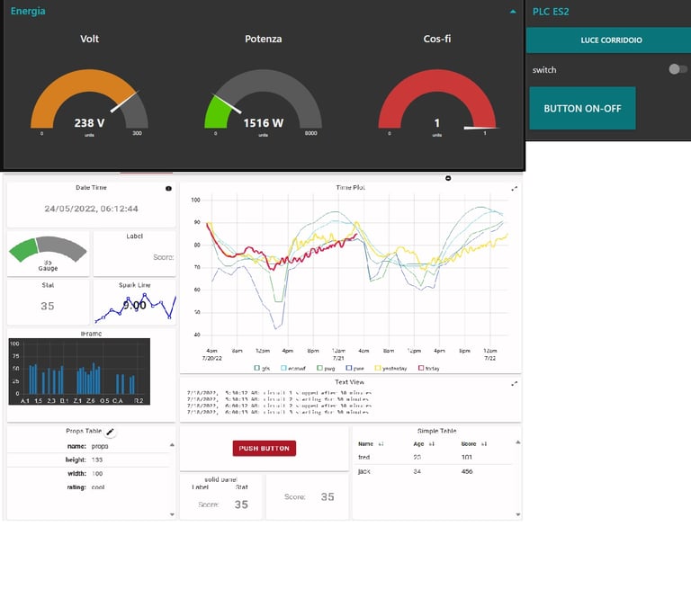Screen dimensions: 691x616
Task: Click the PLC ES2 panel title
Action: tap(551, 12)
